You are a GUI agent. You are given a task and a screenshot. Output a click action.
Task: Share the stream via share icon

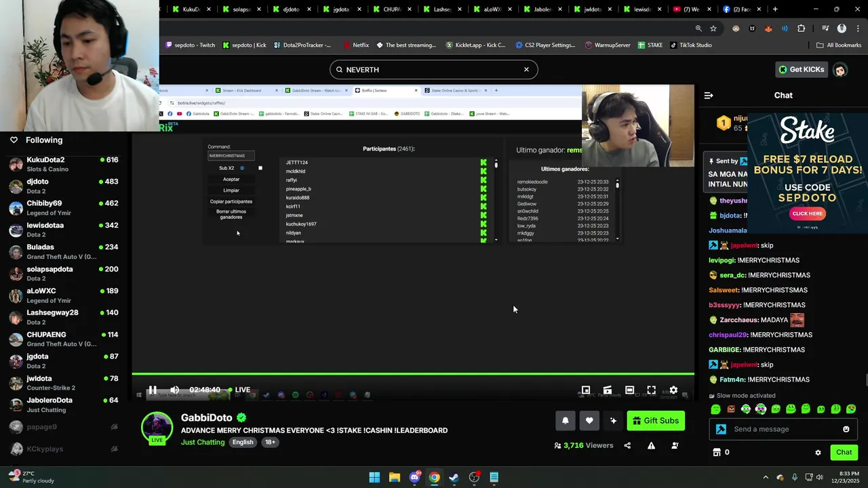tap(627, 445)
